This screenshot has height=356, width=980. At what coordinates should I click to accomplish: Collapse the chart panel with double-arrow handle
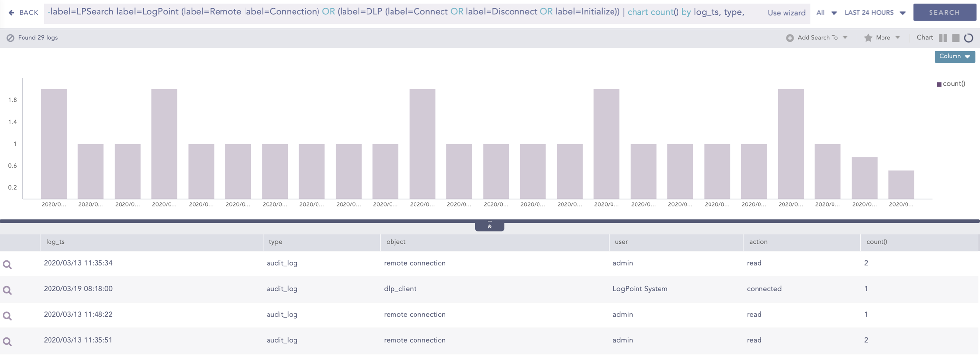tap(489, 226)
